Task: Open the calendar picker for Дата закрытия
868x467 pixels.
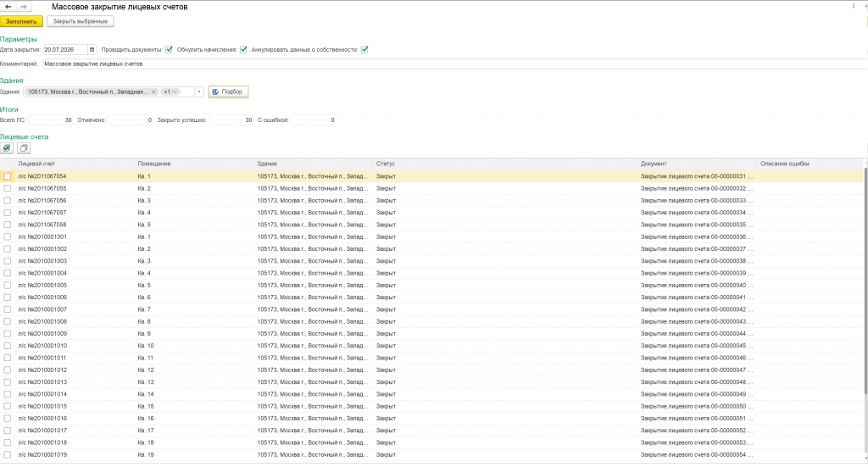Action: [x=92, y=50]
